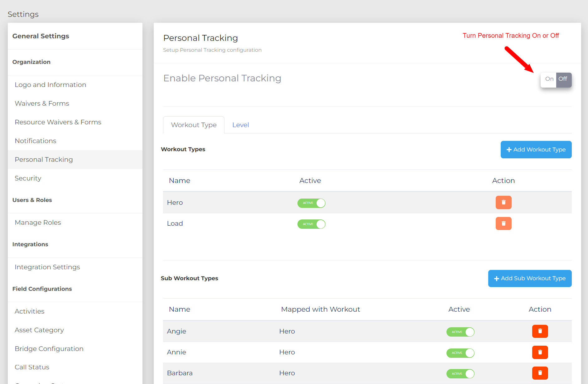Open Integration Settings in sidebar
Screen dimensions: 588x384
pos(47,267)
